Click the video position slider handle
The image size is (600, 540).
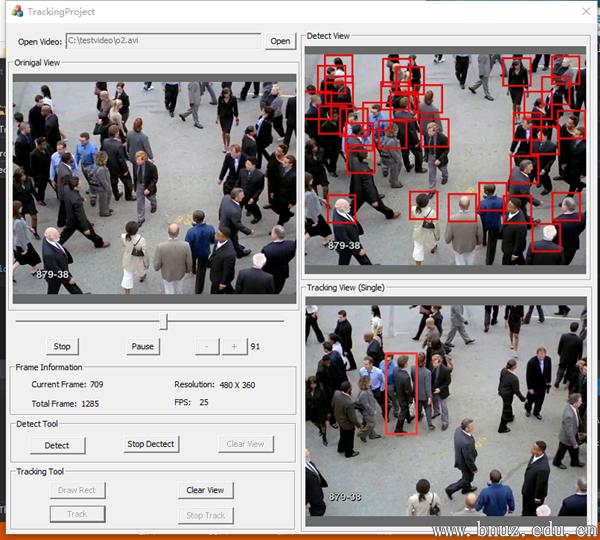164,321
